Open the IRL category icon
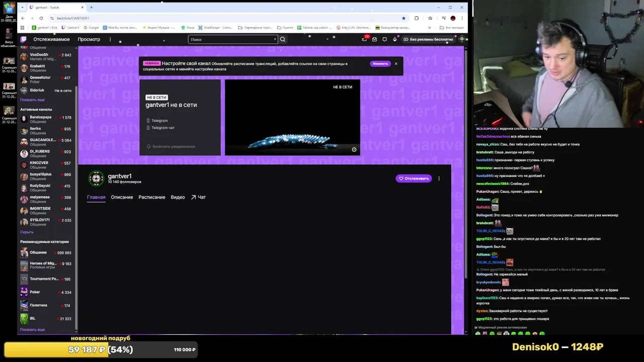Viewport: 644px width, 362px height. tap(24, 318)
